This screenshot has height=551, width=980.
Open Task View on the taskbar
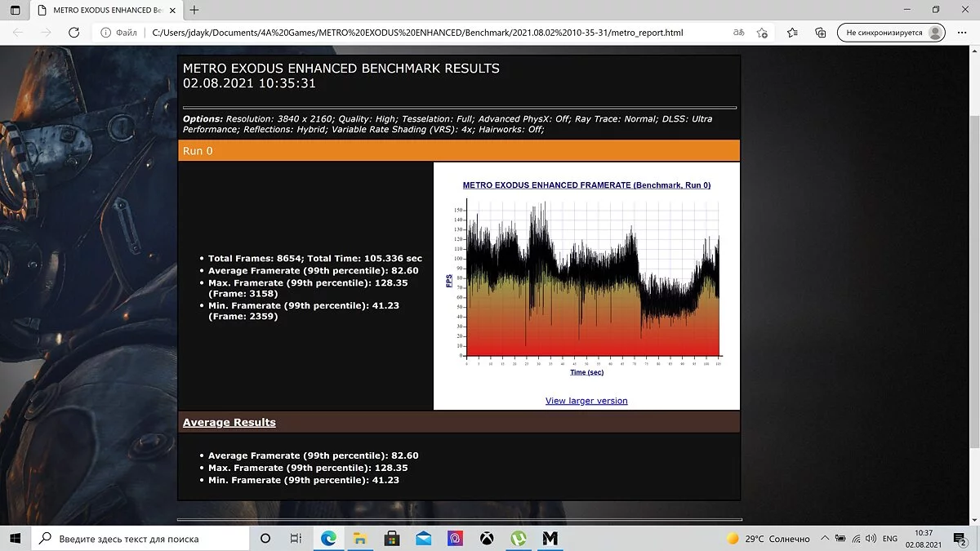click(x=296, y=539)
